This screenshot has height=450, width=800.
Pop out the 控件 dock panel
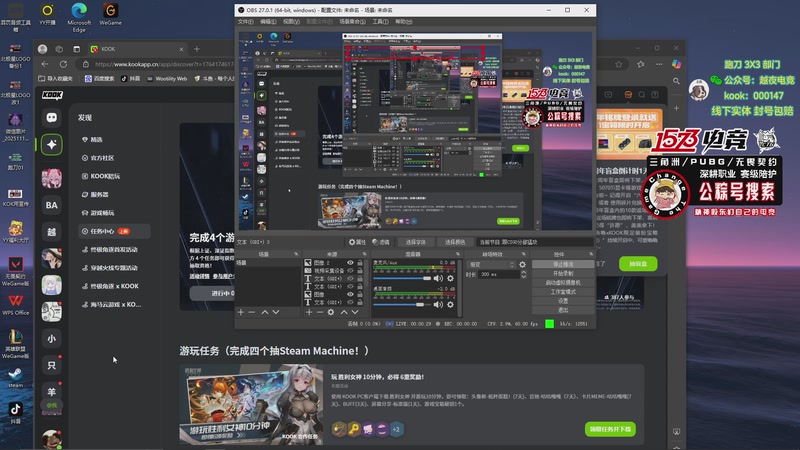[x=591, y=254]
